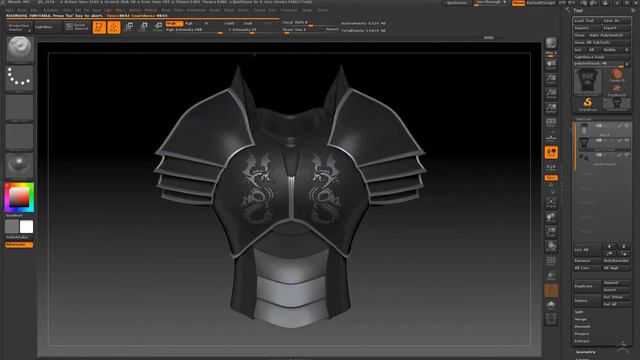Expand the Project section in SubTool
The height and width of the screenshot is (360, 640).
pyautogui.click(x=582, y=334)
